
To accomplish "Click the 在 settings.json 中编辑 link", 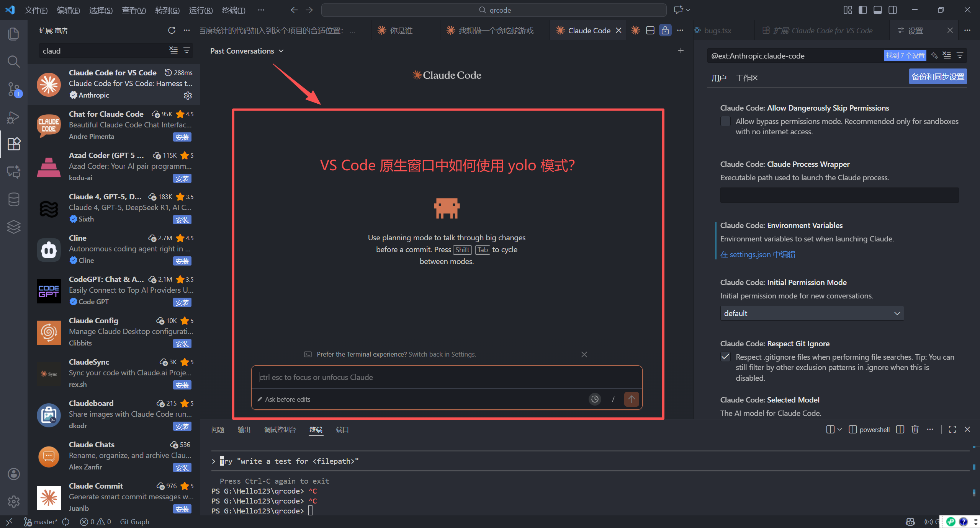I will tap(757, 254).
